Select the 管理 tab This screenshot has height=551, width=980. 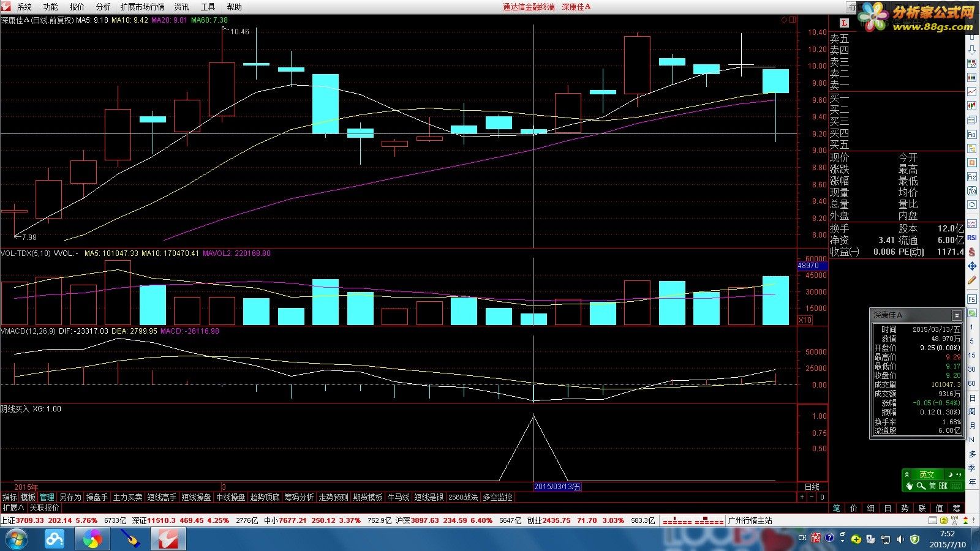pos(47,498)
